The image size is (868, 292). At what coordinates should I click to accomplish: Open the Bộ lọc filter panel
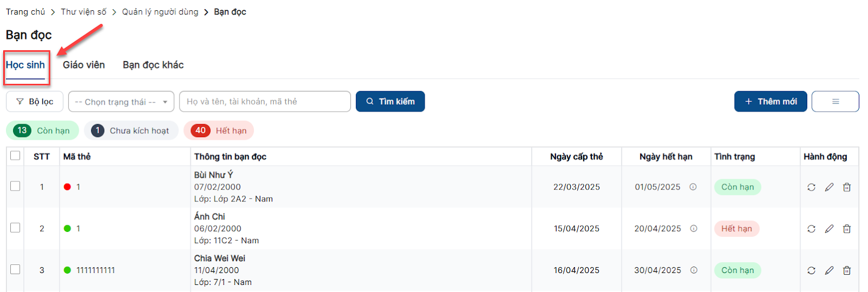coord(35,101)
